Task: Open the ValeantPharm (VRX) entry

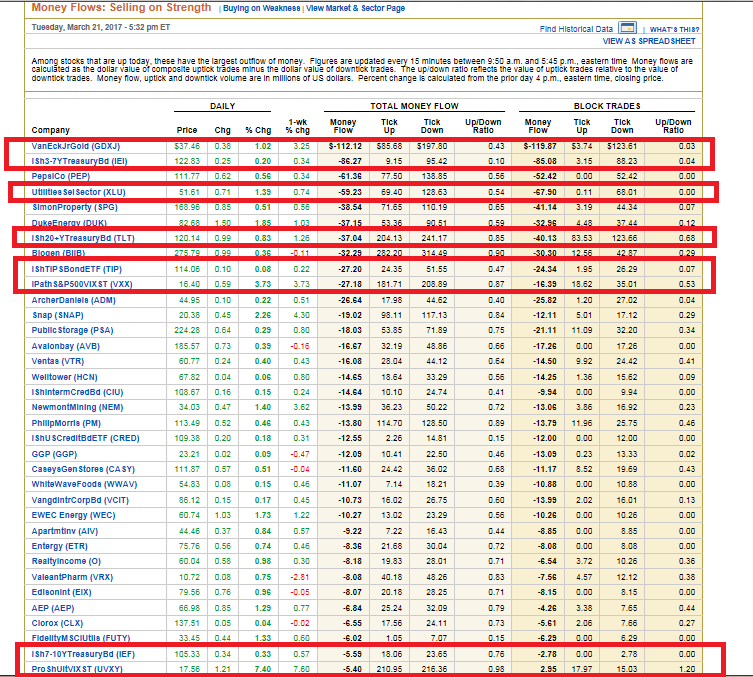Action: [74, 577]
